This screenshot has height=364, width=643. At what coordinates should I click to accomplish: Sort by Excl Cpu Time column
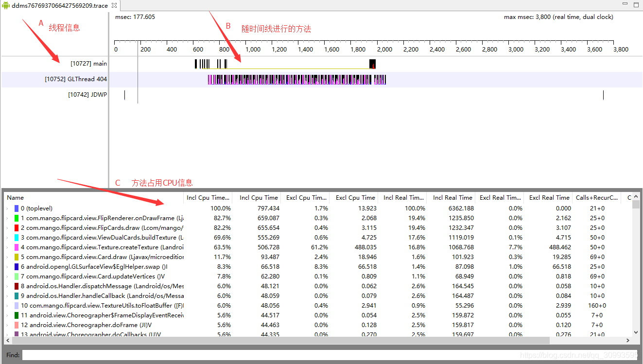point(354,198)
